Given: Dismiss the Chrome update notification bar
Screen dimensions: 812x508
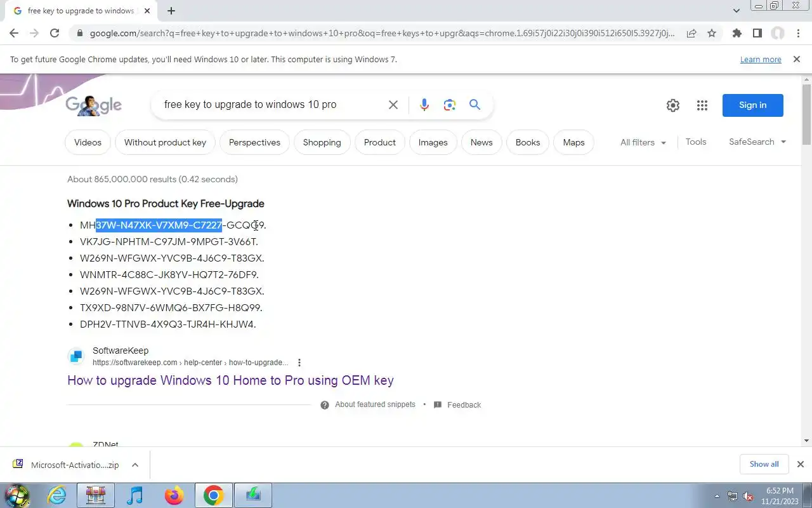Looking at the screenshot, I should [797, 59].
